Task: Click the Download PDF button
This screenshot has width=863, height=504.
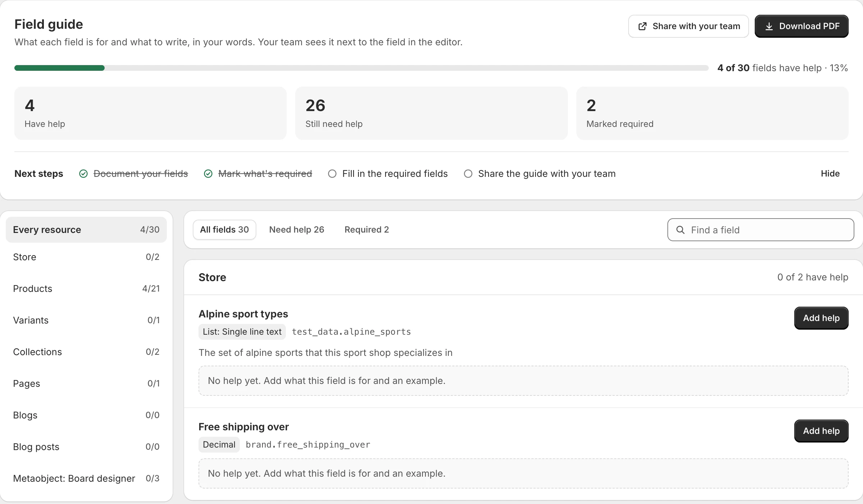Action: click(802, 26)
